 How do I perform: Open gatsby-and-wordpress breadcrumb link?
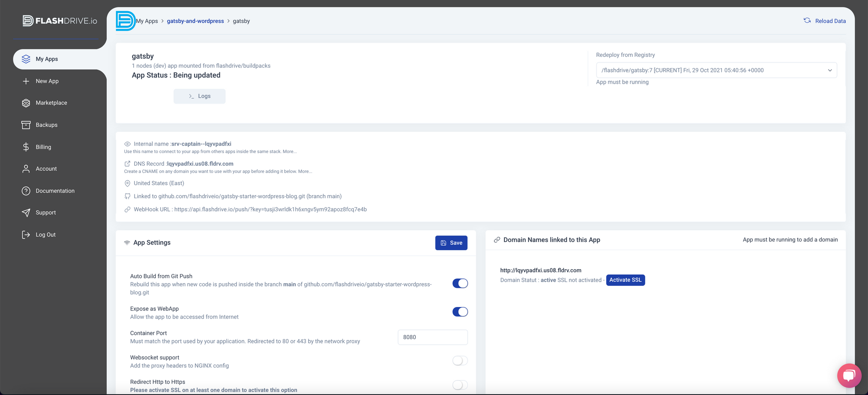(195, 21)
